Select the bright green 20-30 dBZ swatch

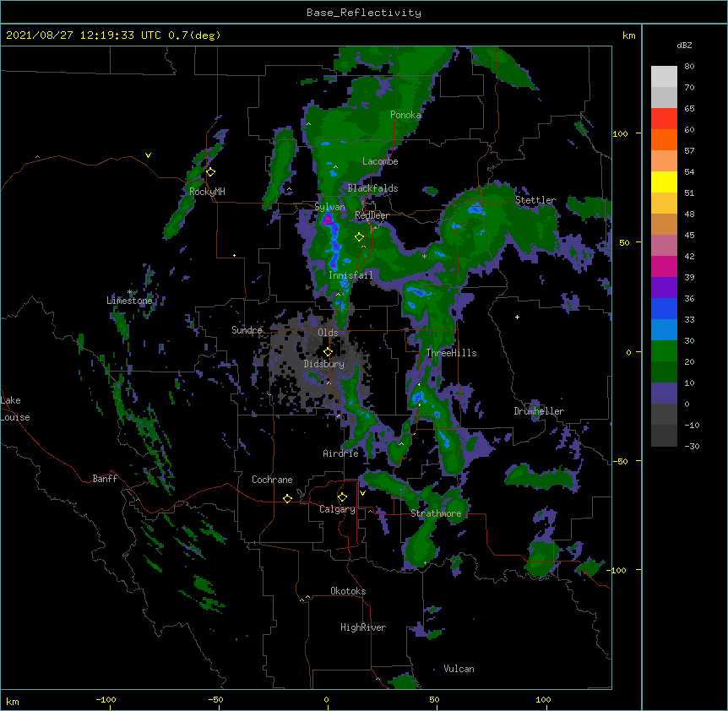tap(664, 351)
